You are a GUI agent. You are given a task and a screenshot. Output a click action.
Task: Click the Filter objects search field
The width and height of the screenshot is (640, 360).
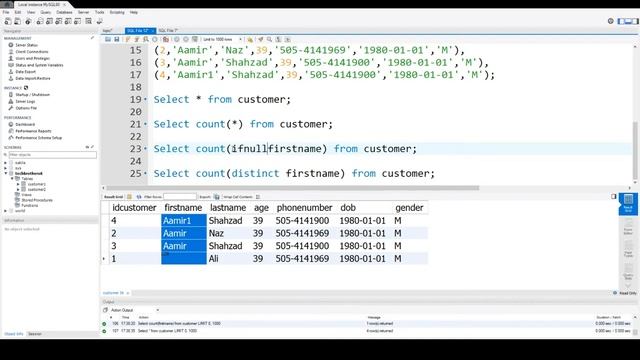[52, 155]
